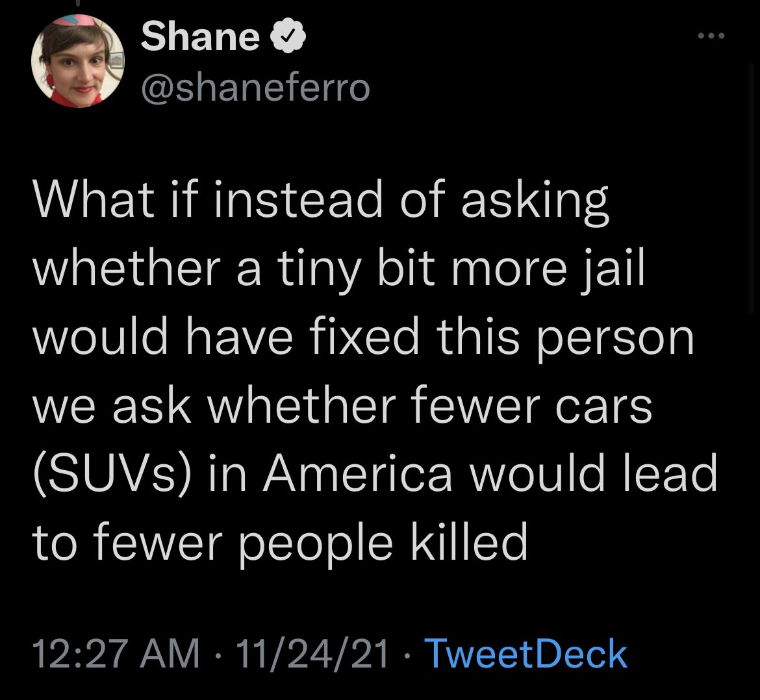Image resolution: width=760 pixels, height=700 pixels.
Task: Click the word '(SUVs)' in the tweet
Action: point(112,475)
